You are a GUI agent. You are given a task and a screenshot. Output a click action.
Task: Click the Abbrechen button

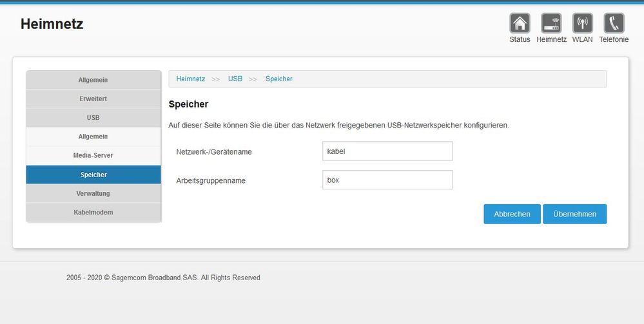[x=512, y=214]
